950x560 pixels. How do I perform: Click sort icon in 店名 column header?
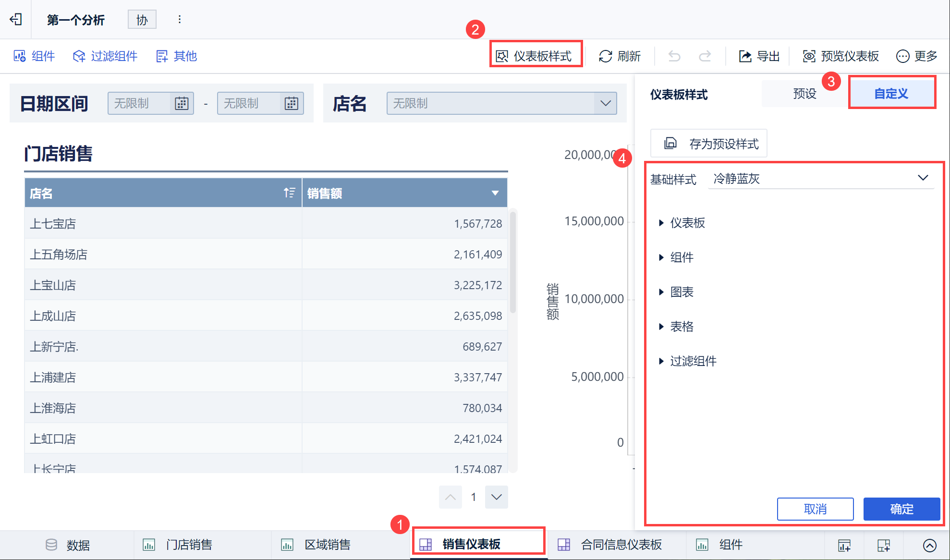pos(289,193)
